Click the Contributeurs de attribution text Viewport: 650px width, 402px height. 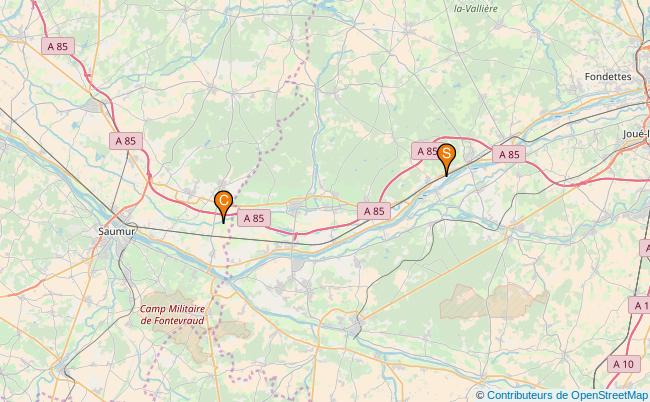[528, 395]
